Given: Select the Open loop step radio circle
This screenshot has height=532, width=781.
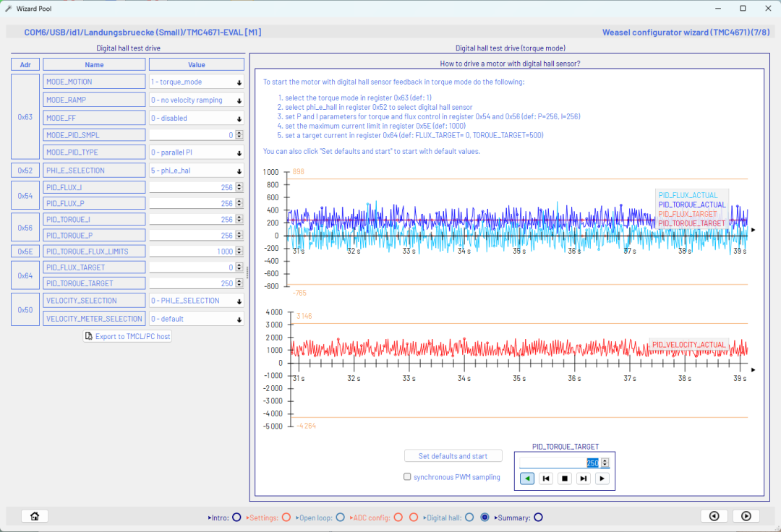Looking at the screenshot, I should 341,518.
